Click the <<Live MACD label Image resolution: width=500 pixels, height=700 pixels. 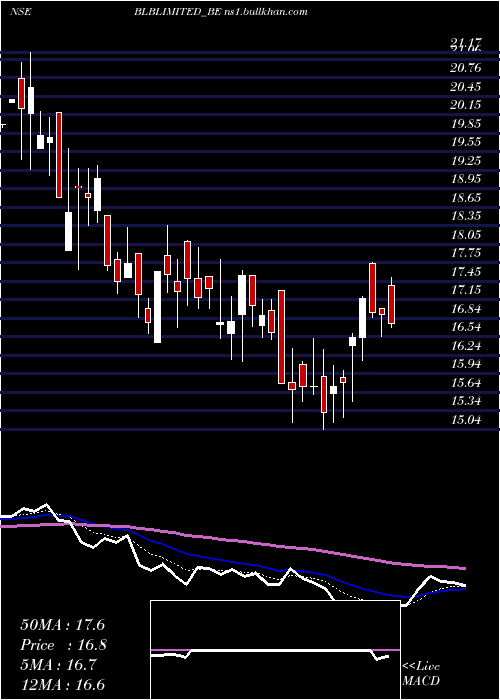click(421, 674)
